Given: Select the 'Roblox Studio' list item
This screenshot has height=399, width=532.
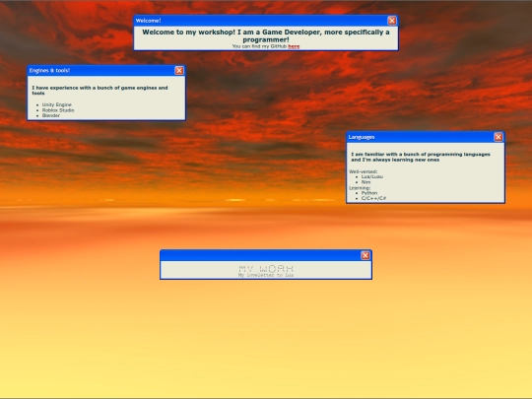Looking at the screenshot, I should 58,110.
